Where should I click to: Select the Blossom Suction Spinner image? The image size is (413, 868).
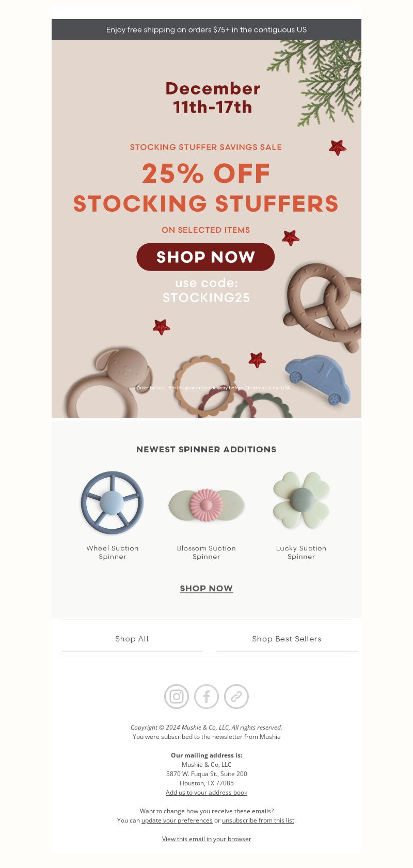(x=206, y=505)
